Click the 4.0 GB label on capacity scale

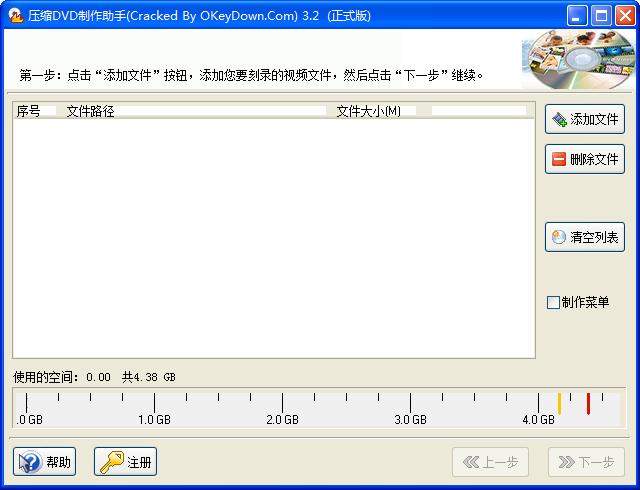click(538, 419)
